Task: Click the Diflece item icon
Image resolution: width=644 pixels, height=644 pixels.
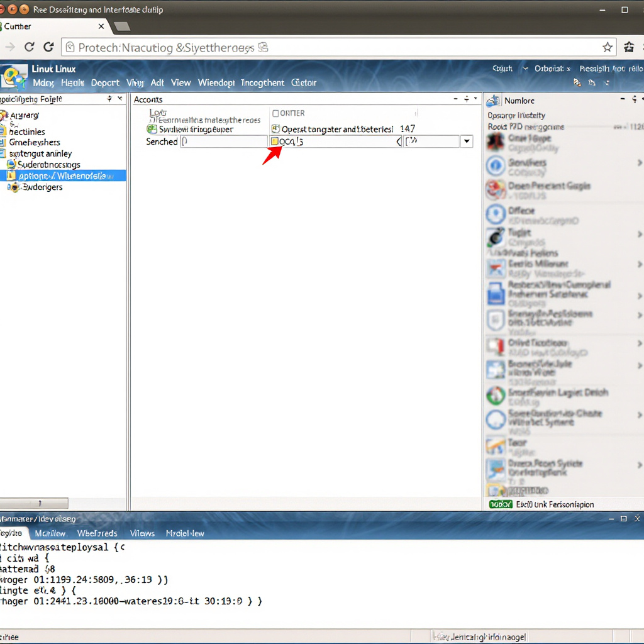Action: pyautogui.click(x=496, y=214)
